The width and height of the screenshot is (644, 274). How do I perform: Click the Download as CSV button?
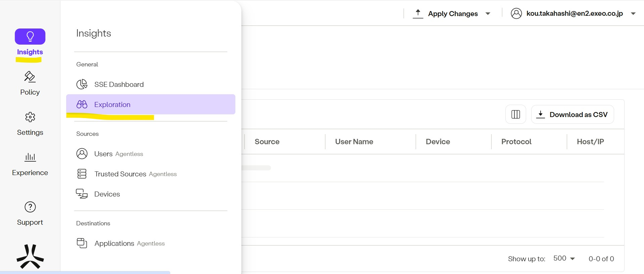click(572, 114)
